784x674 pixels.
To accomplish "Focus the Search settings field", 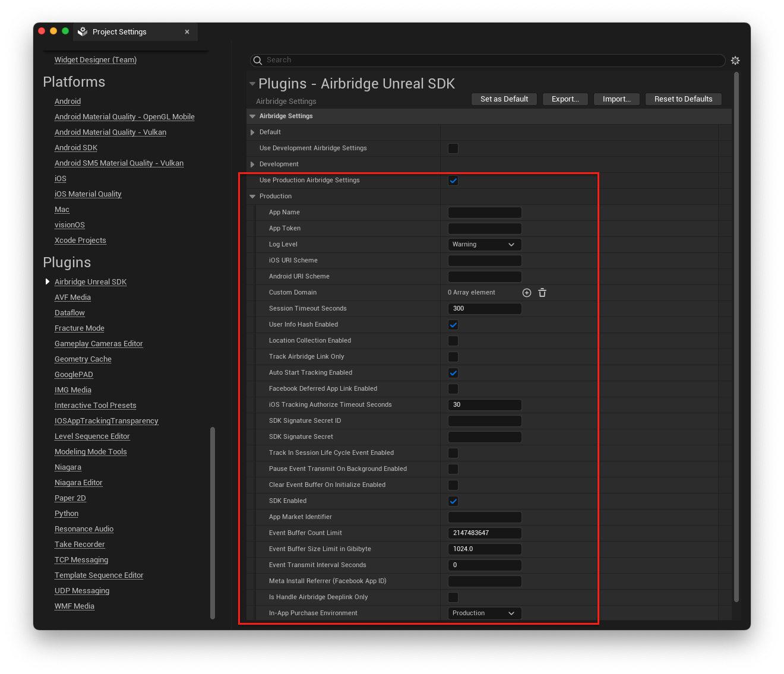I will coord(488,60).
